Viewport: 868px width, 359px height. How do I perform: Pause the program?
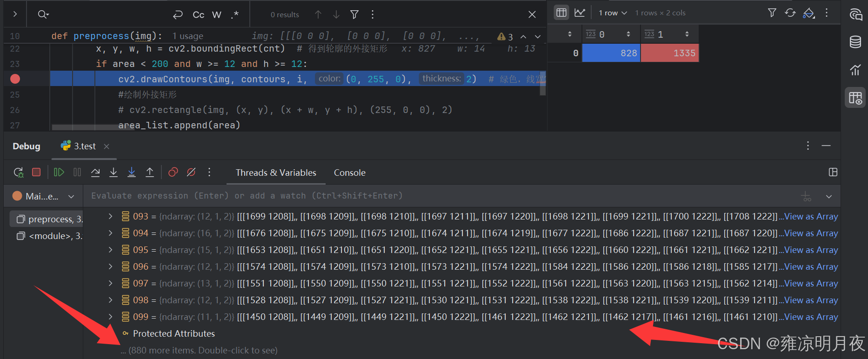point(77,172)
